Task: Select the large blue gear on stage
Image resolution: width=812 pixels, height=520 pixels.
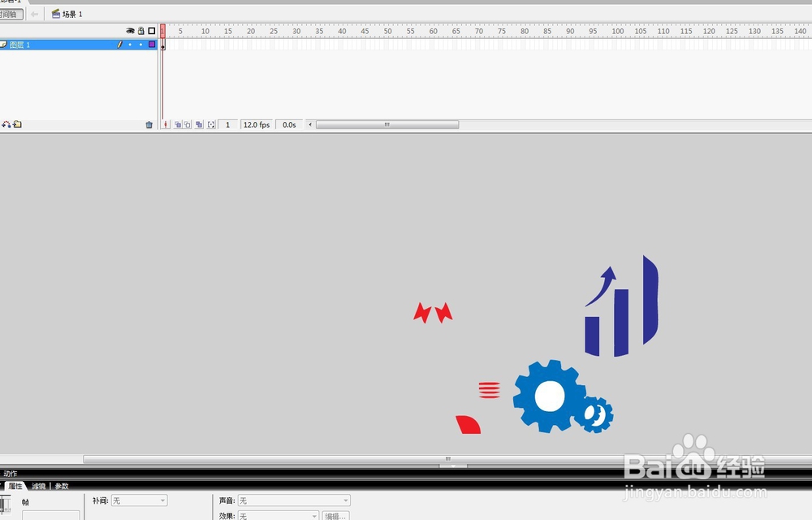Action: tap(549, 396)
